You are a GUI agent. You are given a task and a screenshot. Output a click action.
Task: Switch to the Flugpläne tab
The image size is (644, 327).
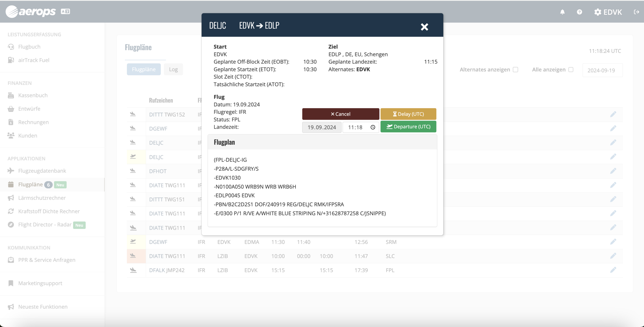[144, 69]
